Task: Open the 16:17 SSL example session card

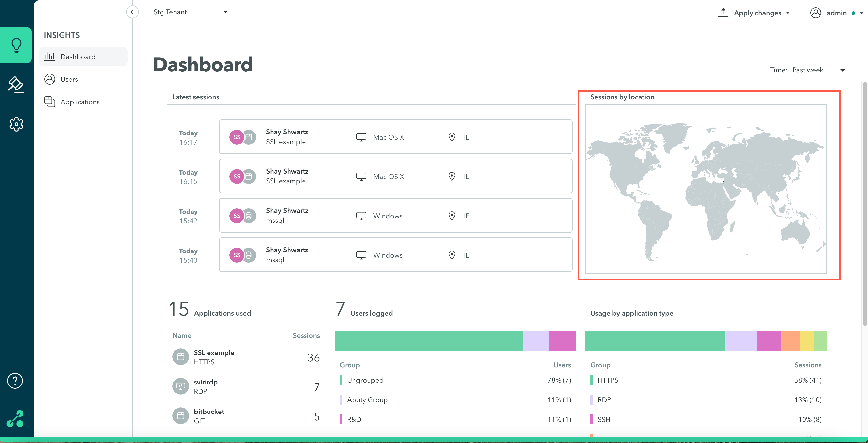Action: point(395,137)
